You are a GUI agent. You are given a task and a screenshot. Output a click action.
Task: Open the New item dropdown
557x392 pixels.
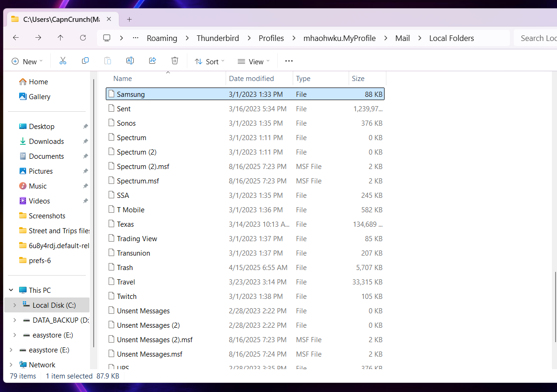point(27,61)
